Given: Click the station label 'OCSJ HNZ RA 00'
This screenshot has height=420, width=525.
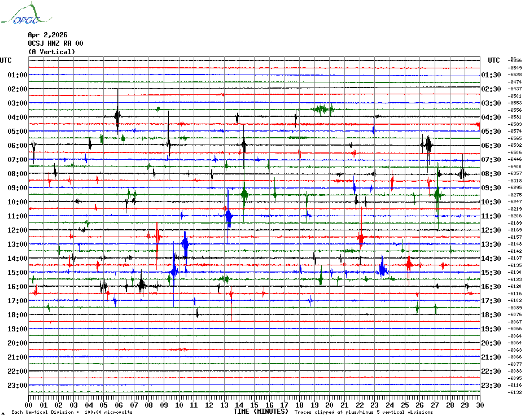Looking at the screenshot, I should point(55,43).
